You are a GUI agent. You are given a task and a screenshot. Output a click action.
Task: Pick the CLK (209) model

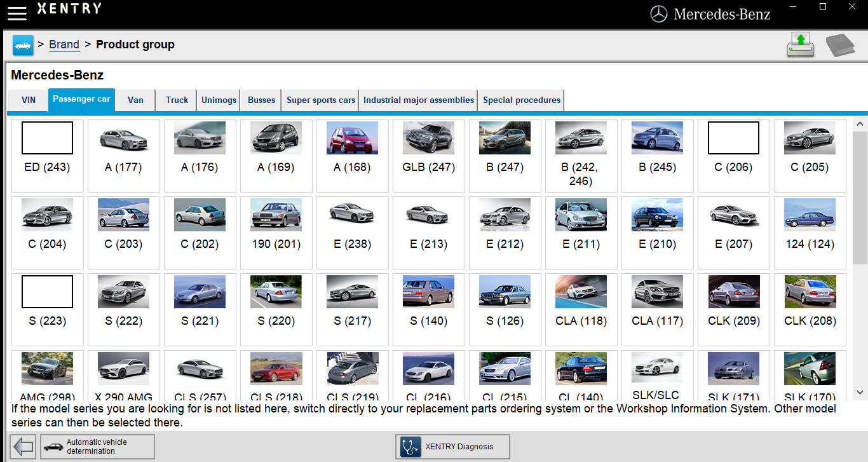734,309
